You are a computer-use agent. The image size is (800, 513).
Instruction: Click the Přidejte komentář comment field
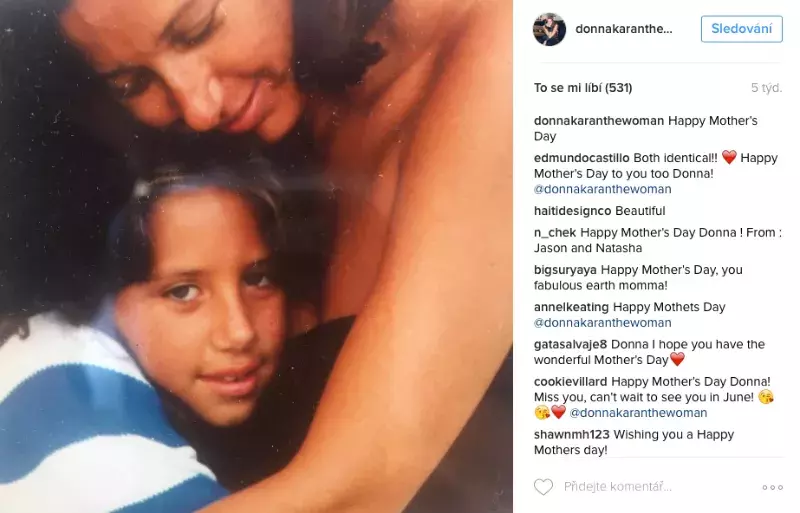[617, 487]
